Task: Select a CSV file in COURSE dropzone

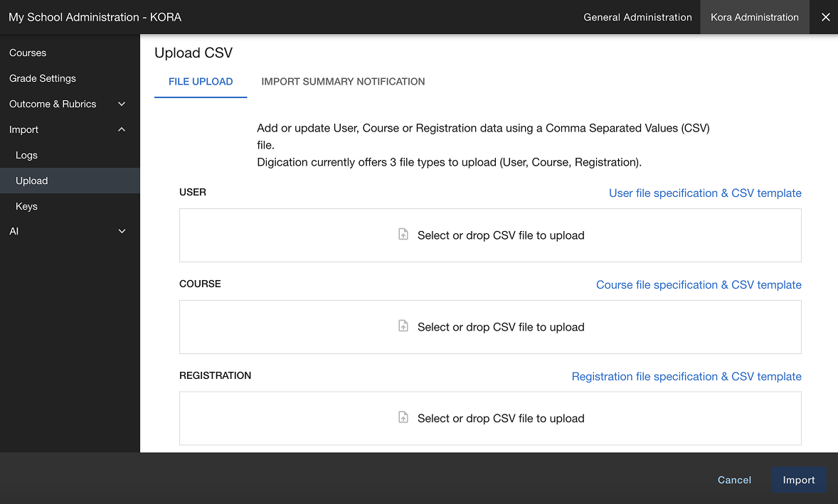Action: pyautogui.click(x=490, y=327)
